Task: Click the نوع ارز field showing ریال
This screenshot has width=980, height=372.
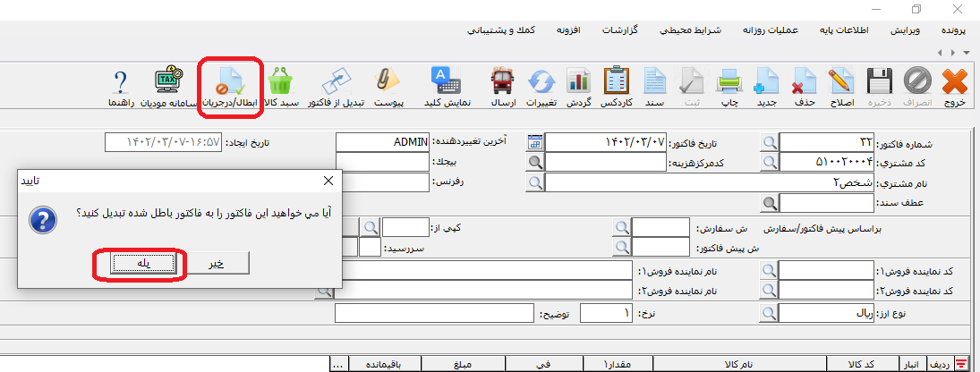Action: pos(828,313)
